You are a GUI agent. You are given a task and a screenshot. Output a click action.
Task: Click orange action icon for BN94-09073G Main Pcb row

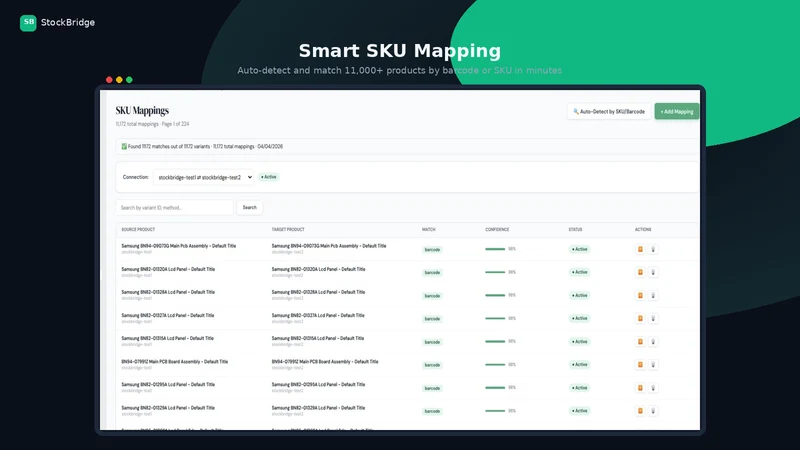click(x=640, y=249)
